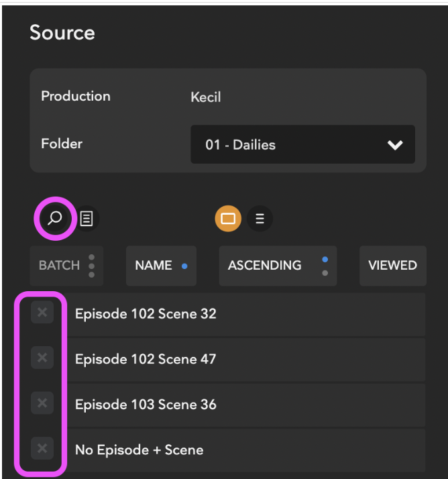Toggle checkbox for Episode 102 Scene 47
Screen dimensions: 448x479
click(42, 358)
